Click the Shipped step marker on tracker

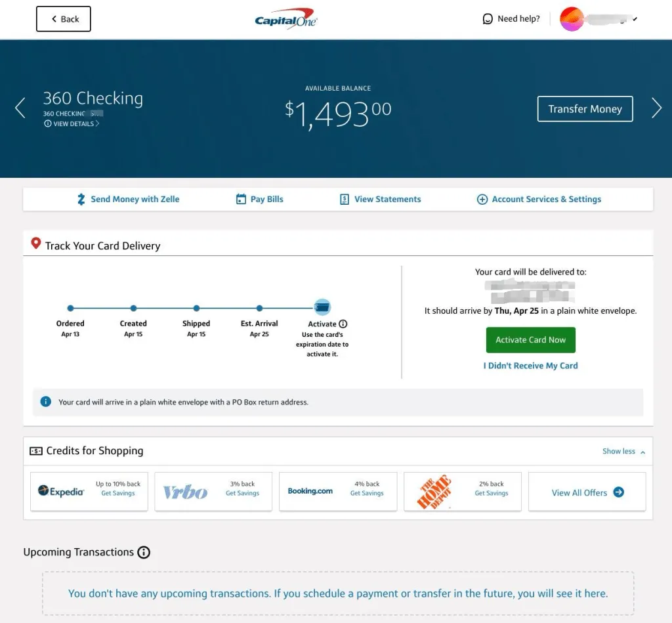[196, 308]
